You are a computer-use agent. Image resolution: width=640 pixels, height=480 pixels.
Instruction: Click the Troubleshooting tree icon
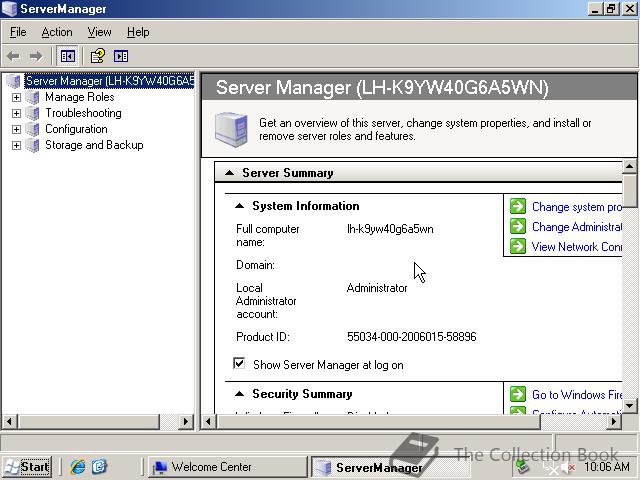pos(32,113)
